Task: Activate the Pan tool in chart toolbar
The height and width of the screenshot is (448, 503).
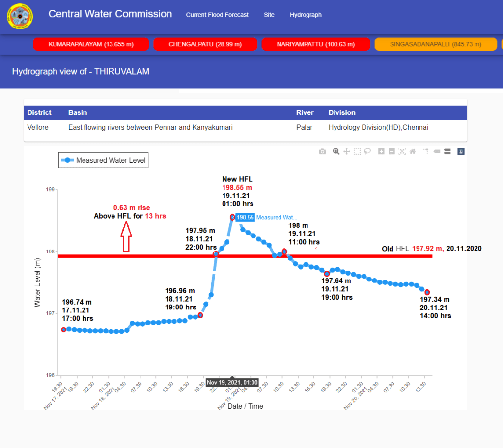Action: (x=346, y=151)
